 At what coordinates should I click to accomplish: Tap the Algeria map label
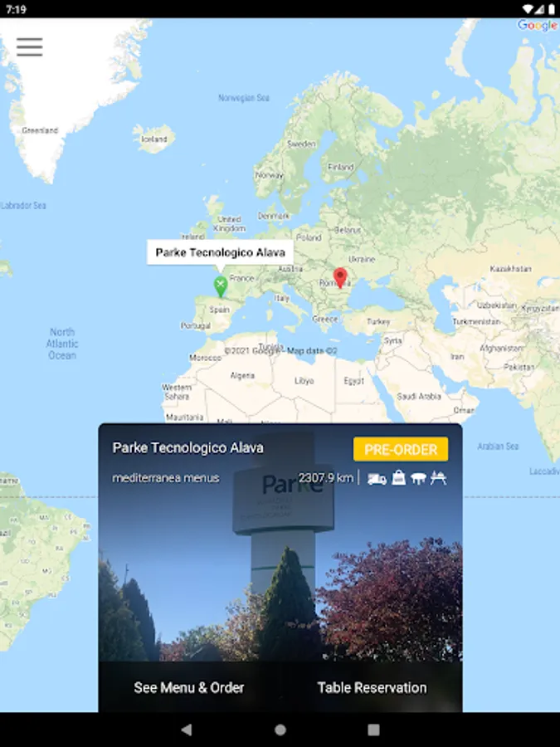[242, 375]
